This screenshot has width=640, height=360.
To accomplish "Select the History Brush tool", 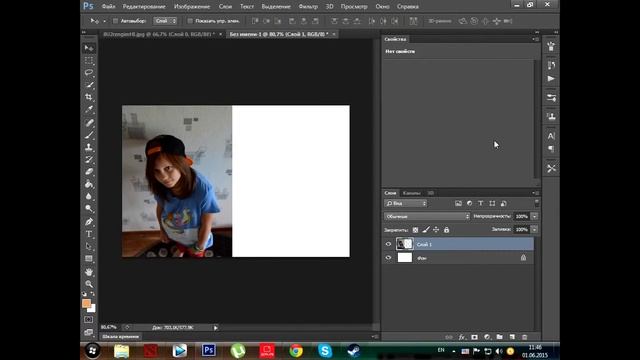I will point(89,159).
